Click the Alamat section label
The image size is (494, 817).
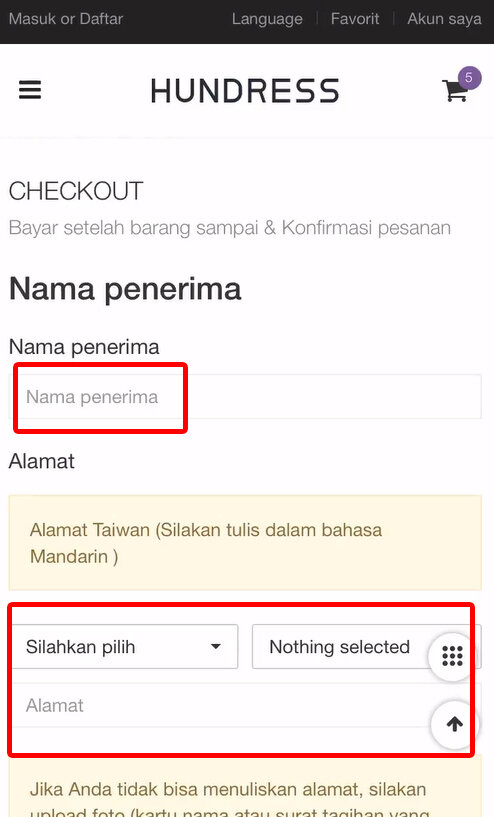pyautogui.click(x=42, y=461)
